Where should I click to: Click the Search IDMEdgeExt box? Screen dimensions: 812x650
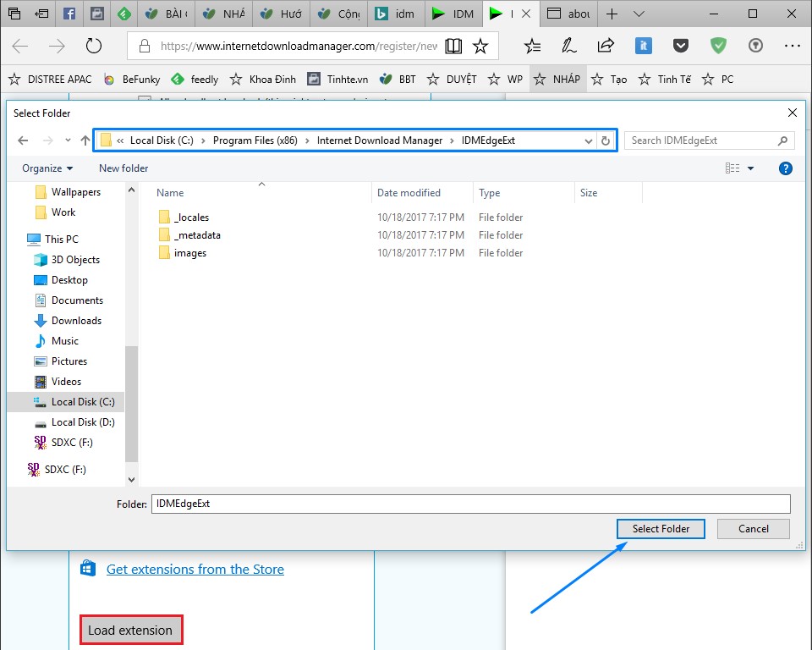(x=709, y=140)
